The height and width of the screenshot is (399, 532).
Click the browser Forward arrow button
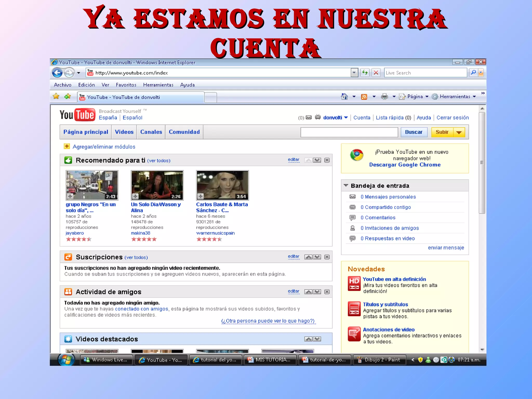tap(69, 73)
